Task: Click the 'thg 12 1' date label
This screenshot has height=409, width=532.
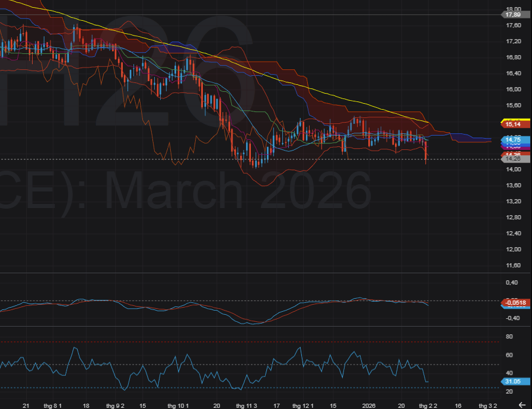Action: [302, 406]
